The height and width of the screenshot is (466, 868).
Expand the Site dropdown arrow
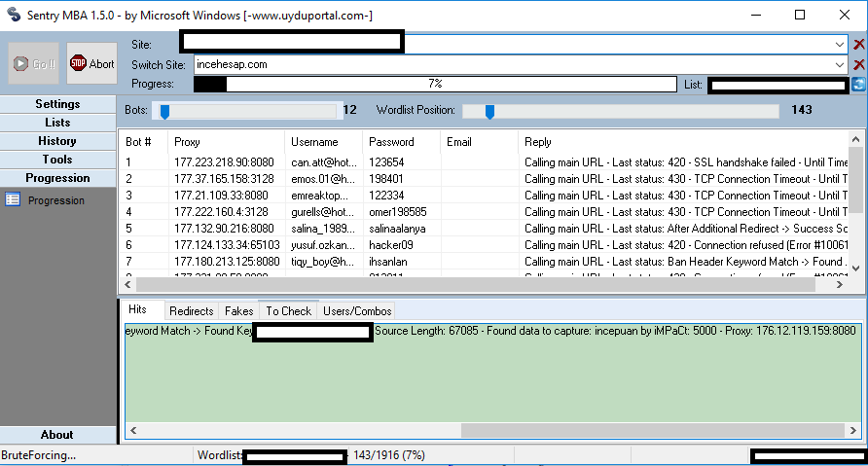(839, 45)
